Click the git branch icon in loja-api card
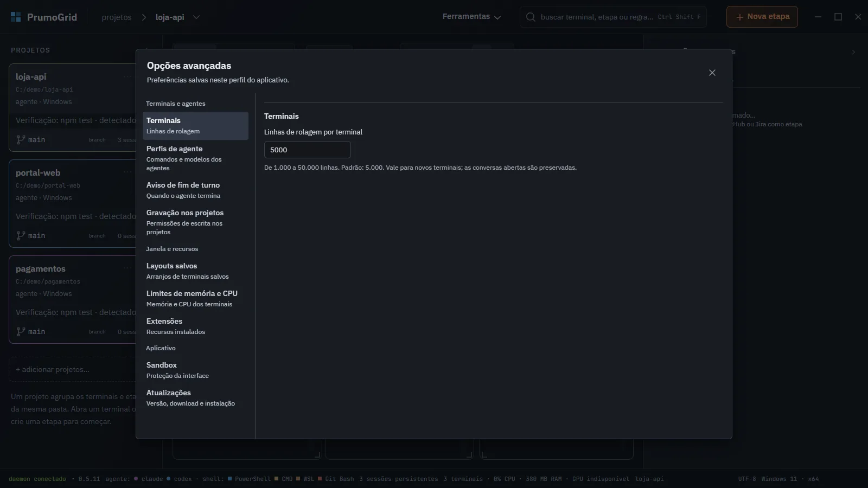This screenshot has width=868, height=488. [21, 139]
